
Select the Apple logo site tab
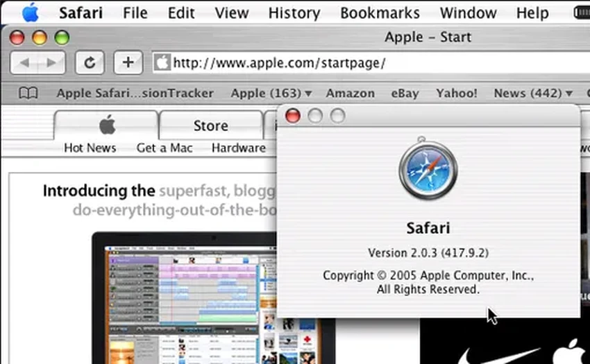point(106,125)
